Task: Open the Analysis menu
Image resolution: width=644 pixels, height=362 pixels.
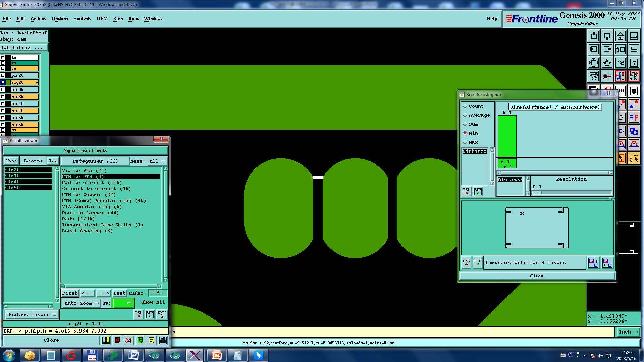Action: point(82,19)
